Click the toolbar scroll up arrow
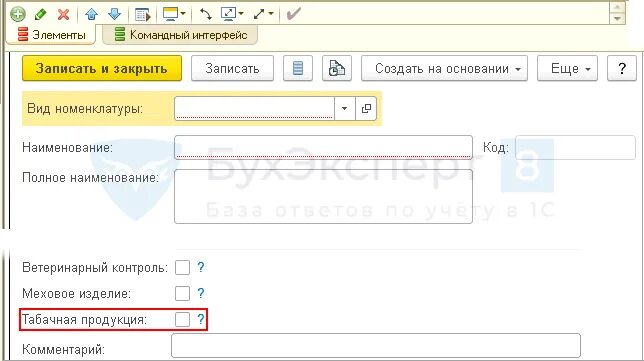Screen dimensions: 644x361 pyautogui.click(x=617, y=8)
